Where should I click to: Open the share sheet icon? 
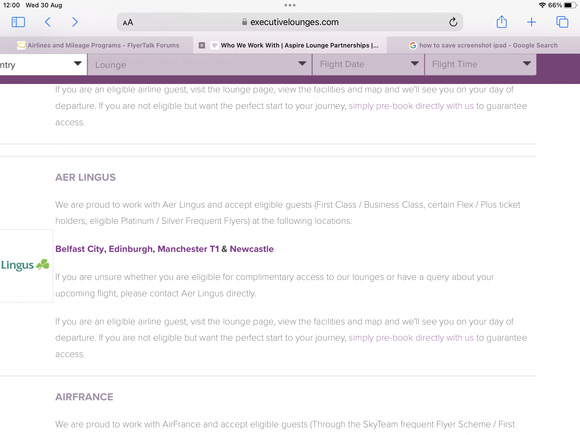click(x=502, y=22)
